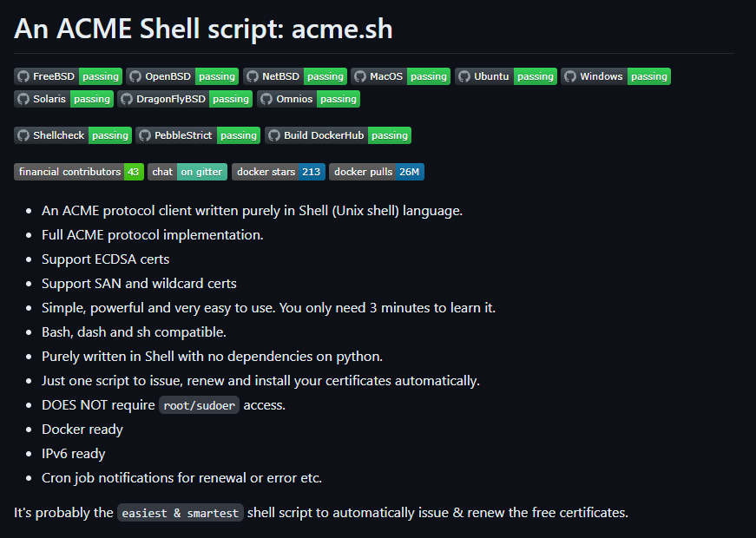Image resolution: width=756 pixels, height=538 pixels.
Task: Click the PebbleStrict passing badge
Action: (x=198, y=135)
